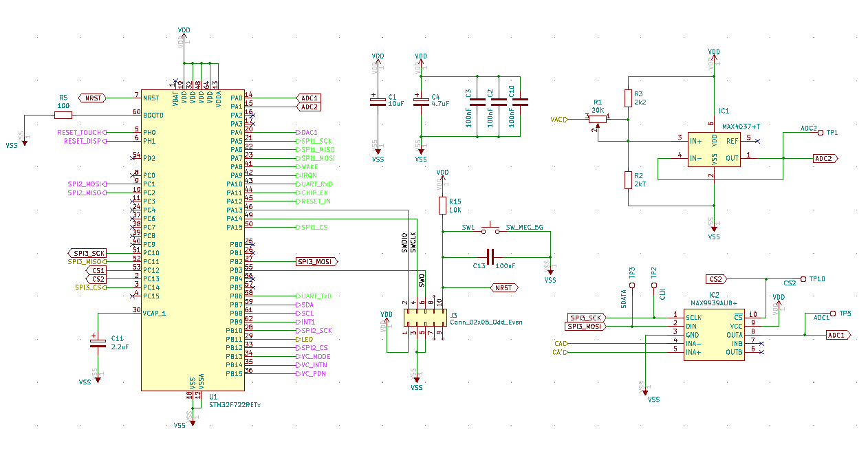Click the SPI2_CS label at PB12
Image resolution: width=868 pixels, height=449 pixels.
point(312,347)
